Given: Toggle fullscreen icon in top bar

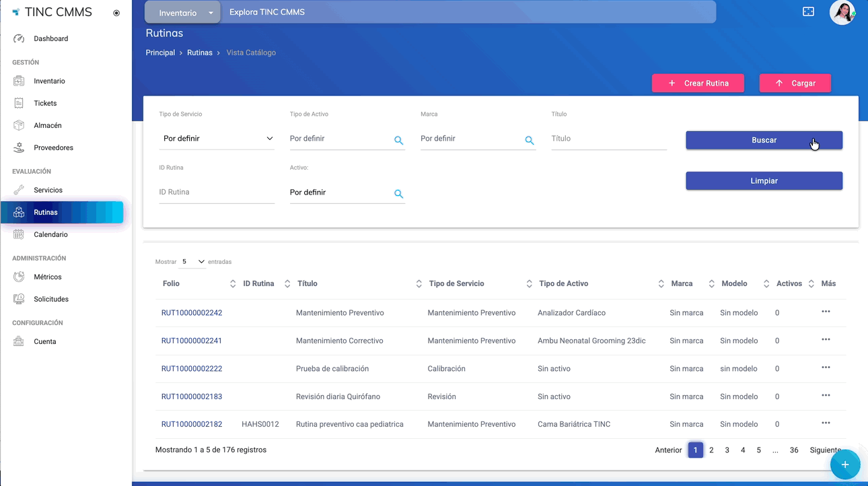Looking at the screenshot, I should [x=809, y=12].
